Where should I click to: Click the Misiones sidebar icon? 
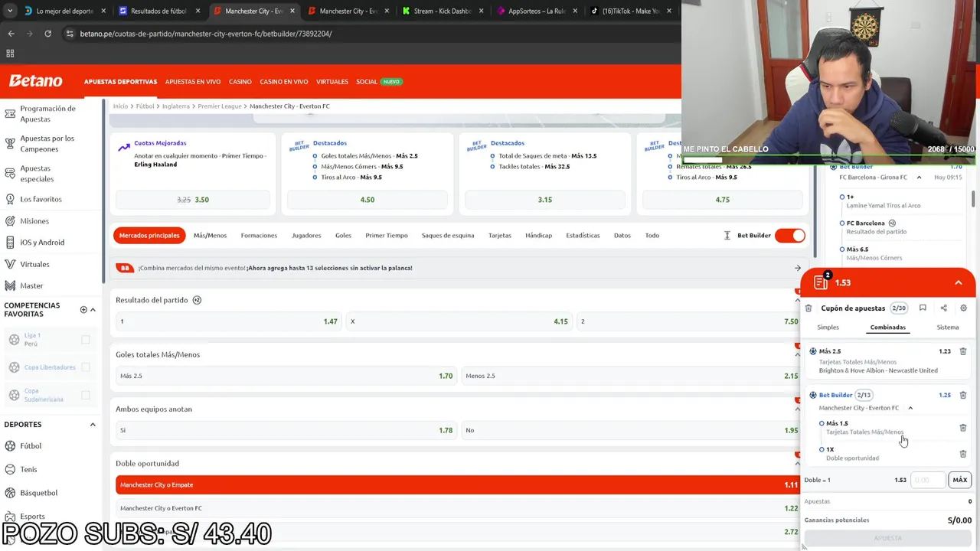pos(10,220)
